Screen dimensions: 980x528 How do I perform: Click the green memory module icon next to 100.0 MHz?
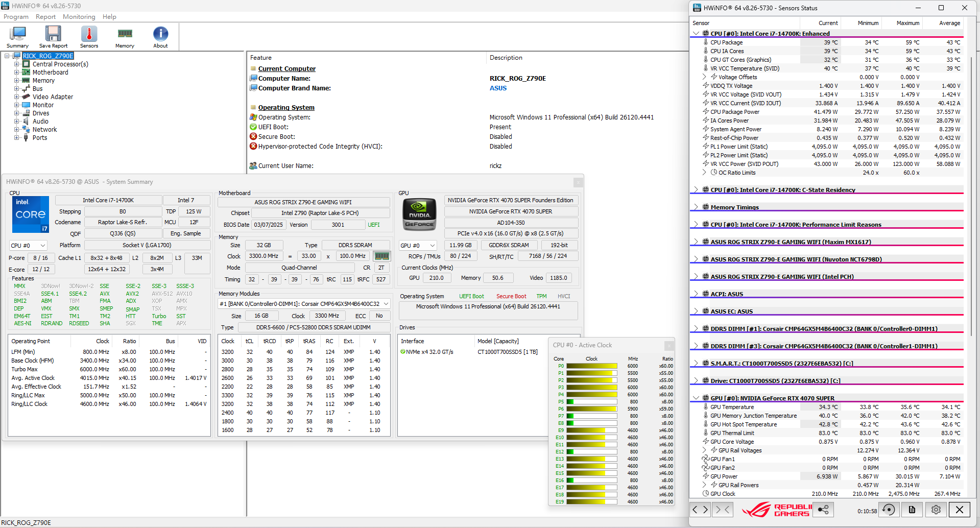(382, 256)
